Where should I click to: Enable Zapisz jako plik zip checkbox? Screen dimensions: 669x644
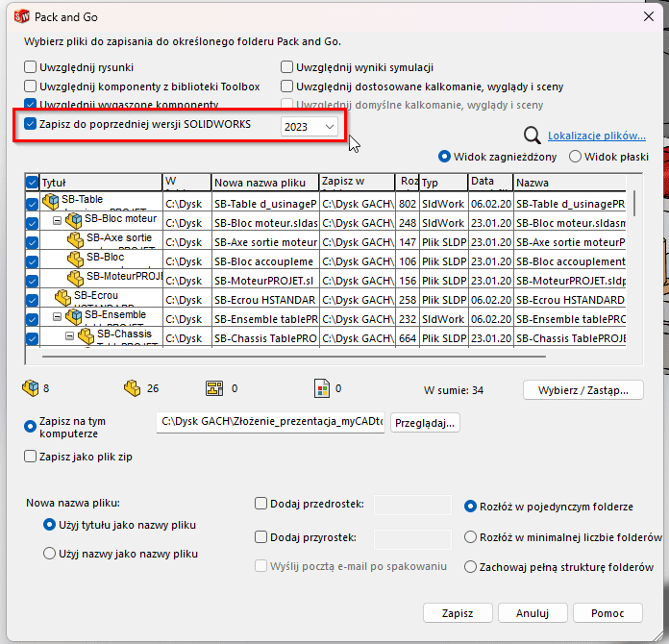[31, 457]
